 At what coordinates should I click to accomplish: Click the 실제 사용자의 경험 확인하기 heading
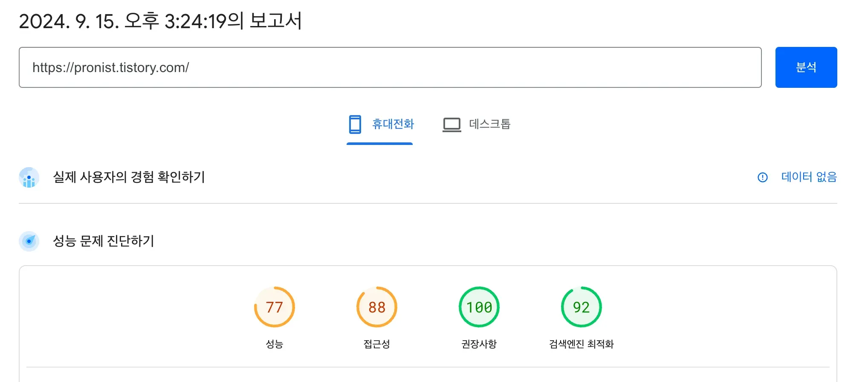pyautogui.click(x=129, y=177)
